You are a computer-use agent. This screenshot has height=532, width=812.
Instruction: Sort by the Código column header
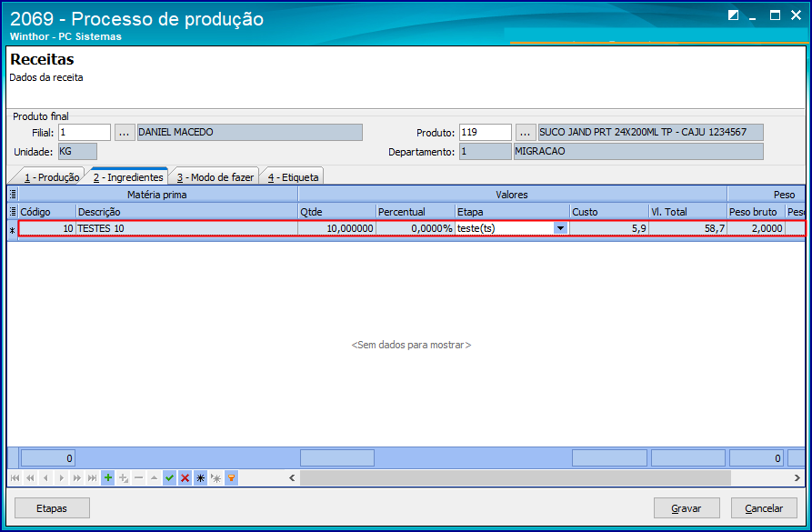click(x=47, y=211)
